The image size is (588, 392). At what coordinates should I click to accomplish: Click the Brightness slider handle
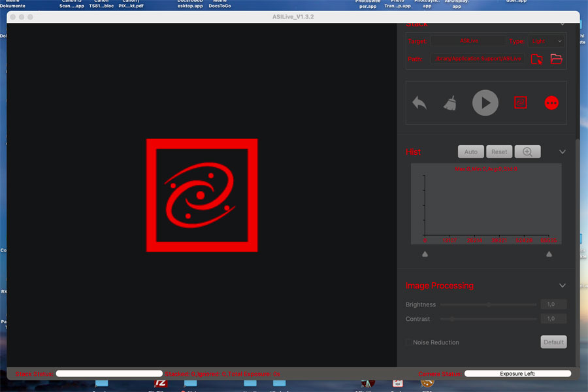(489, 304)
